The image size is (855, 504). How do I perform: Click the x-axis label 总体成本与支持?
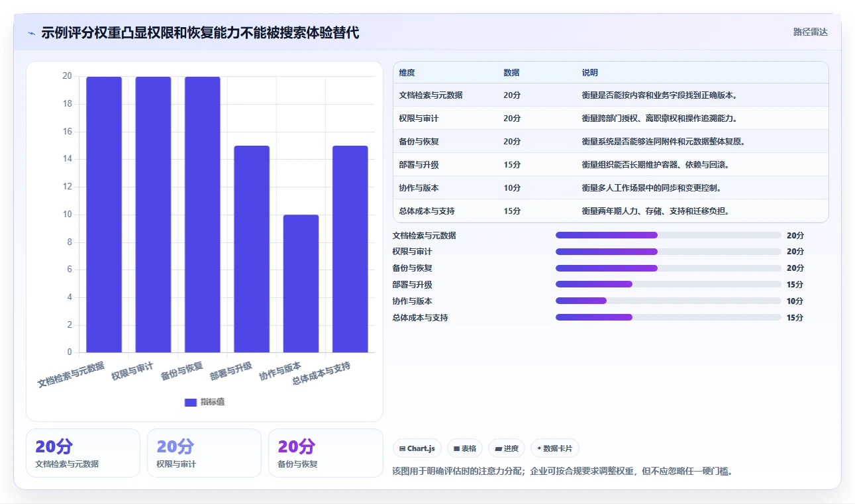coord(321,374)
